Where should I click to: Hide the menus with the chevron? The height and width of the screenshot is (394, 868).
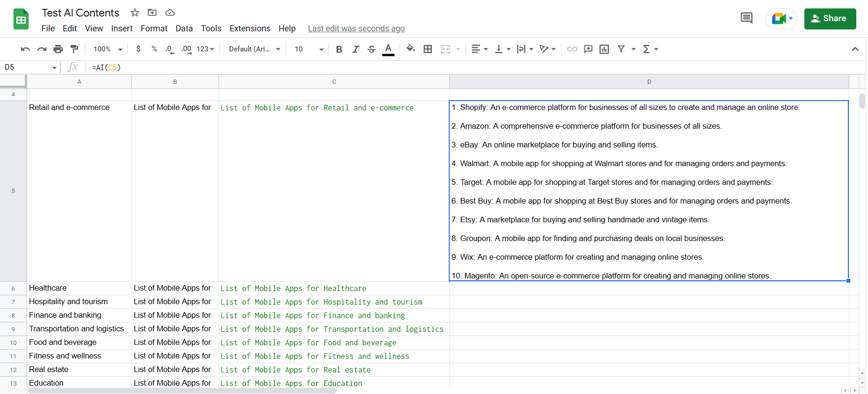click(x=855, y=49)
